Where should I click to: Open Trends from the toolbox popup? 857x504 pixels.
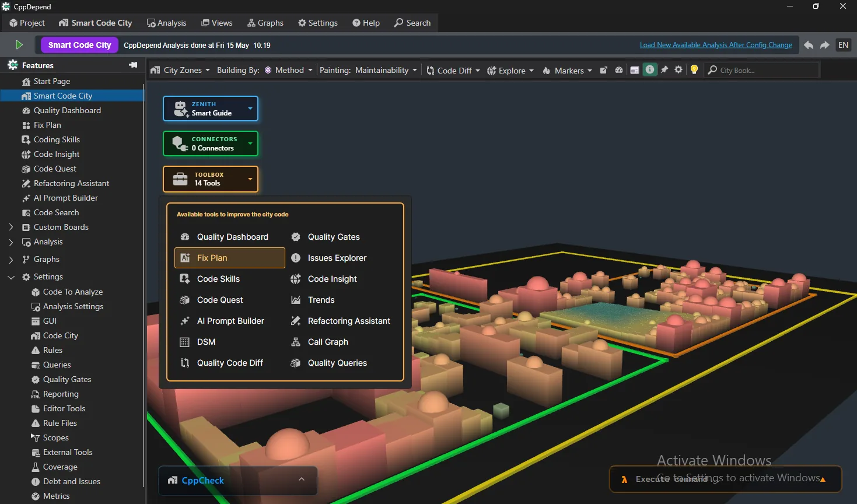click(x=341, y=300)
